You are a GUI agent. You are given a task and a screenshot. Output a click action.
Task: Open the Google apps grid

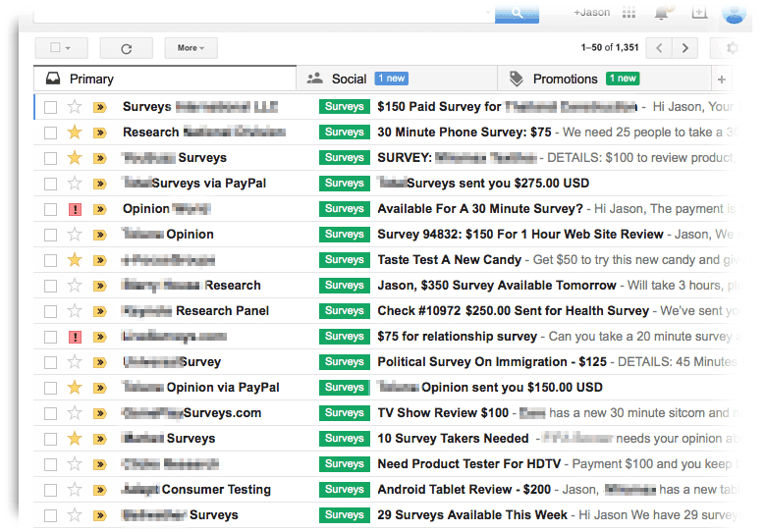tap(629, 13)
